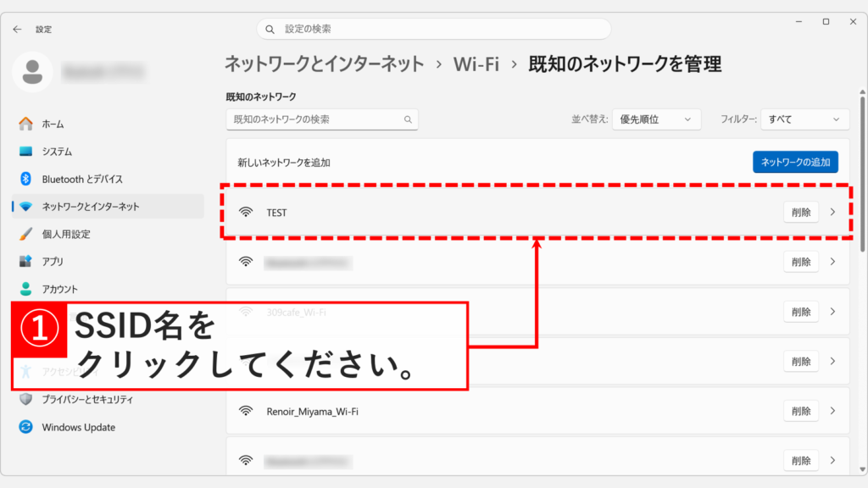This screenshot has height=488, width=868.
Task: Open the Personalization sidebar item
Action: pos(108,234)
